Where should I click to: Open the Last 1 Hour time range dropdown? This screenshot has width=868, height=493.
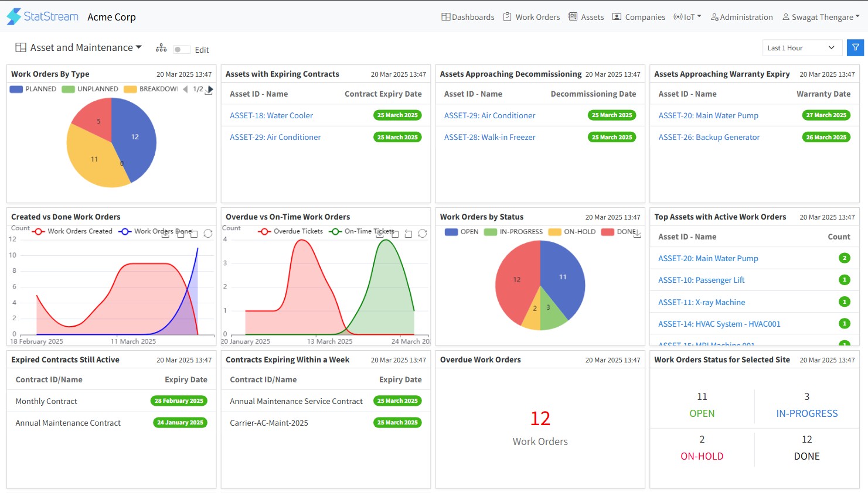[x=801, y=48]
